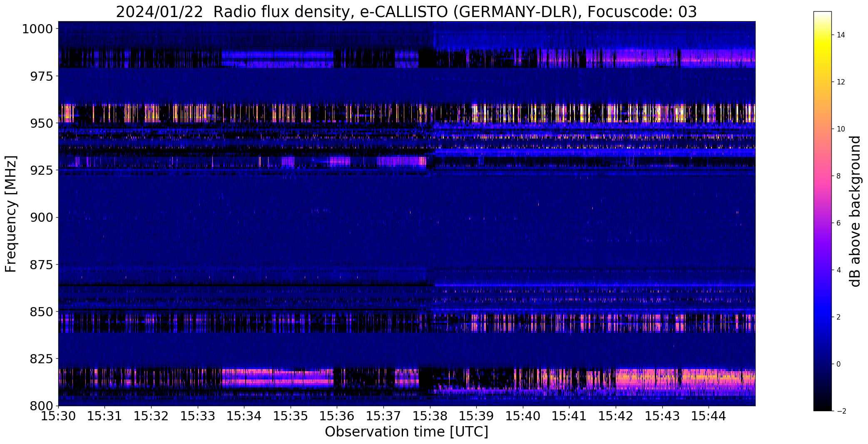Click the 'Observation time [UTC]' x-axis label

pos(406,432)
